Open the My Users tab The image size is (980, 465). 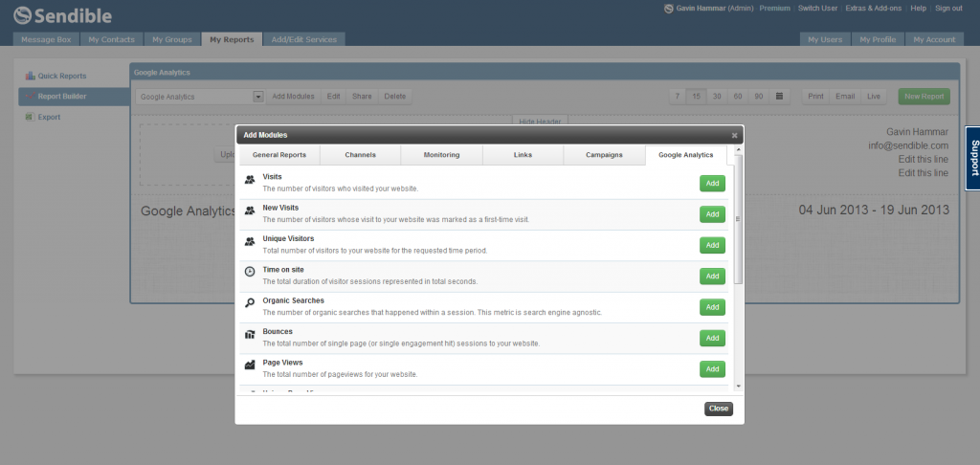(x=825, y=39)
